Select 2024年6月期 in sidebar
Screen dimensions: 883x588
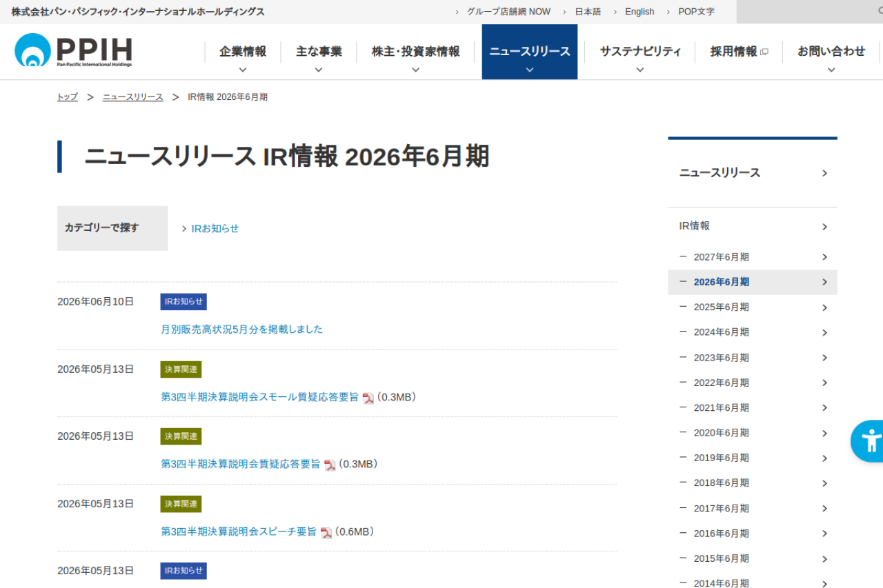753,332
